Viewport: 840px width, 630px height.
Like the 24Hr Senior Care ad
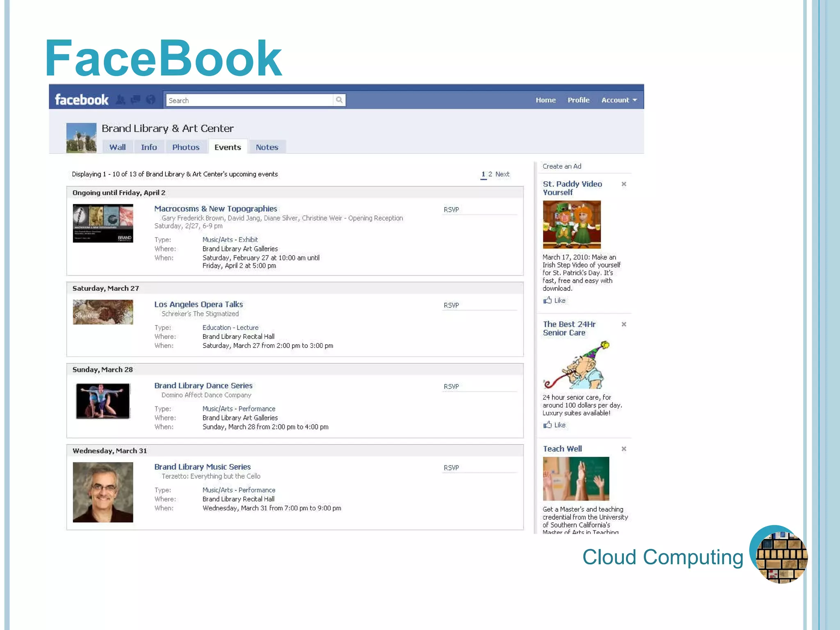pyautogui.click(x=554, y=425)
